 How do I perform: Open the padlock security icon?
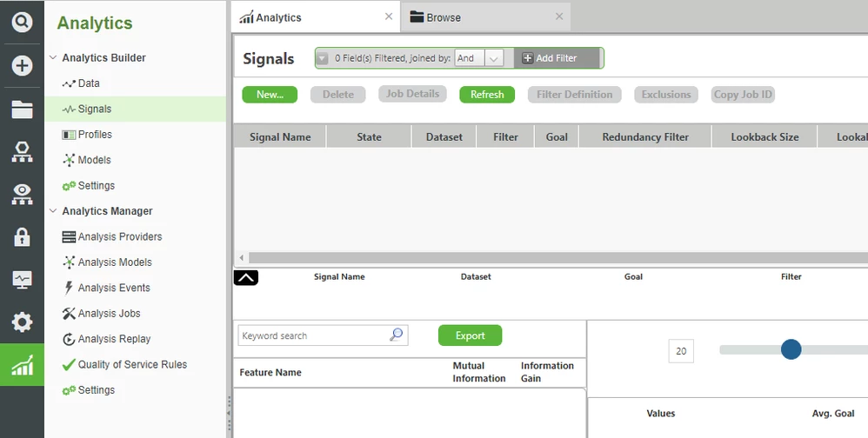click(x=22, y=236)
